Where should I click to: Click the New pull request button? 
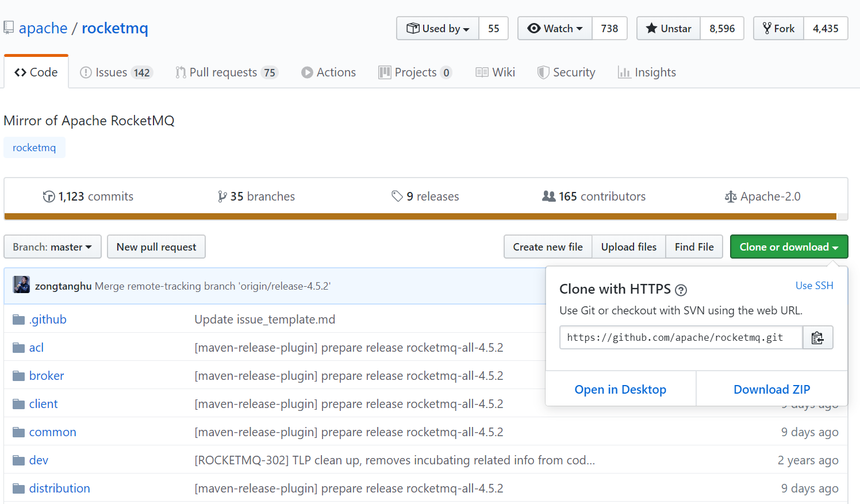tap(156, 247)
